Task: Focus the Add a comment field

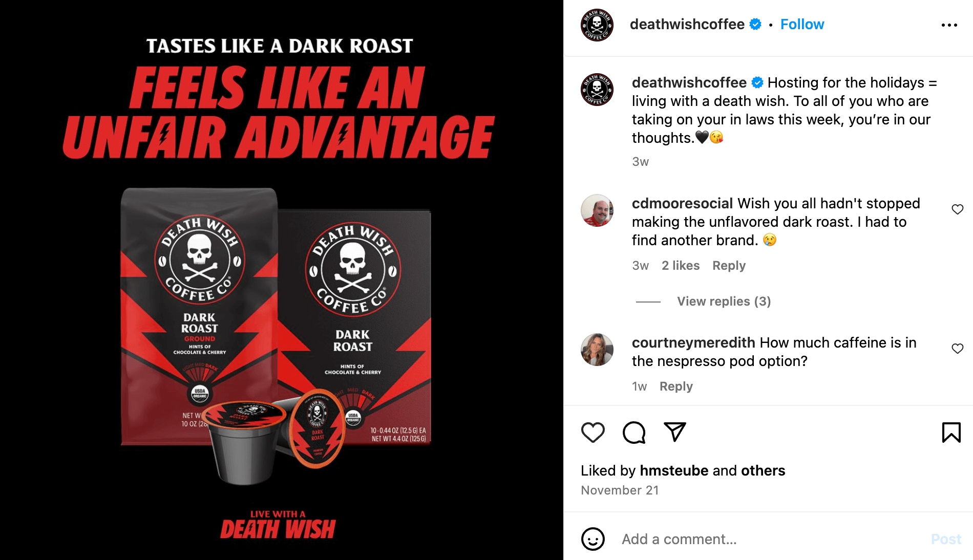Action: click(768, 539)
